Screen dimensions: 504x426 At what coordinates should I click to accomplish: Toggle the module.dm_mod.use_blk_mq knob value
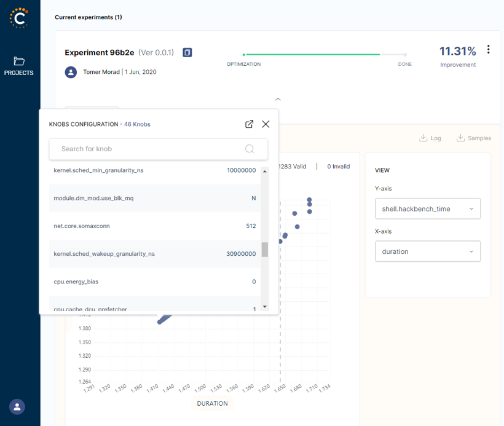(254, 199)
